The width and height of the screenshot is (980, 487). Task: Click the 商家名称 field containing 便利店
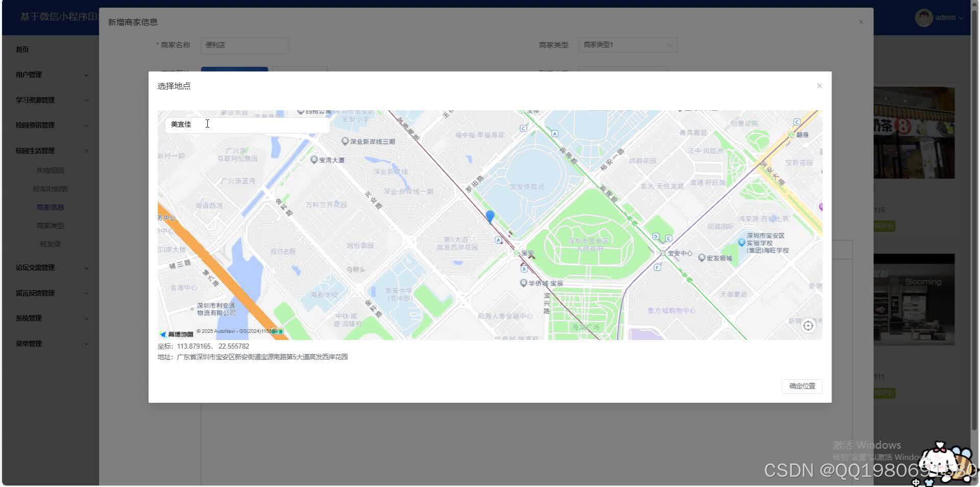(x=245, y=45)
